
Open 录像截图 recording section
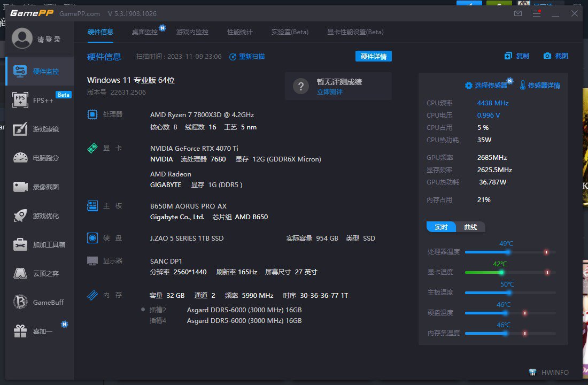(x=40, y=187)
